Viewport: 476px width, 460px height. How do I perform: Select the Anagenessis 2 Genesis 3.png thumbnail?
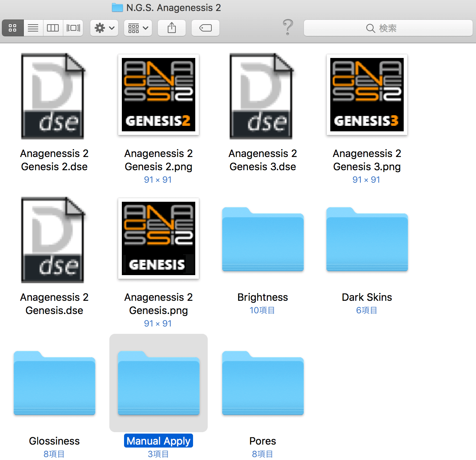coord(367,95)
